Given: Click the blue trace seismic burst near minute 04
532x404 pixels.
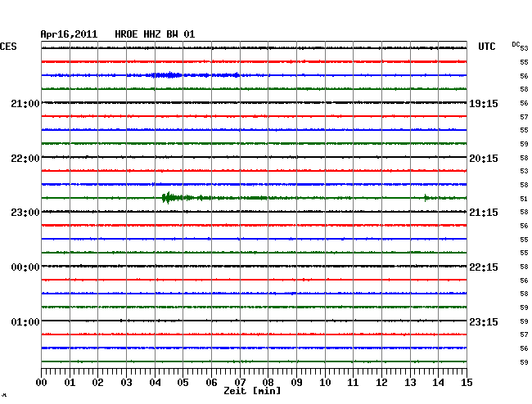Looking at the screenshot, I should [x=166, y=75].
